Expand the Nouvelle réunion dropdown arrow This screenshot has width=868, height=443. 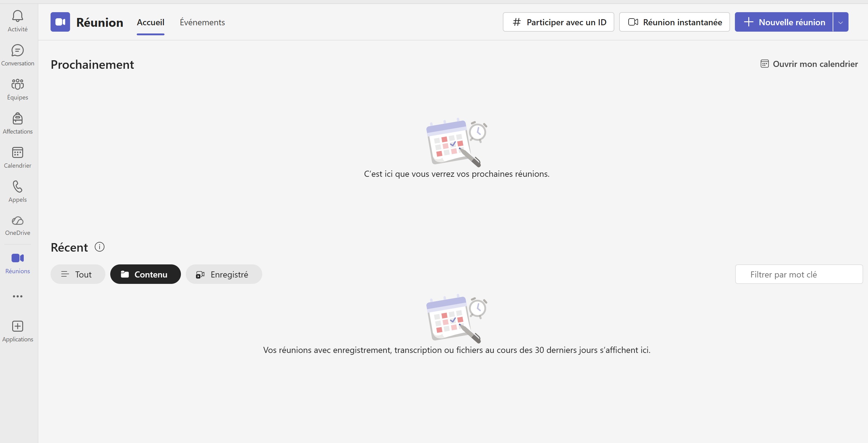click(x=840, y=22)
